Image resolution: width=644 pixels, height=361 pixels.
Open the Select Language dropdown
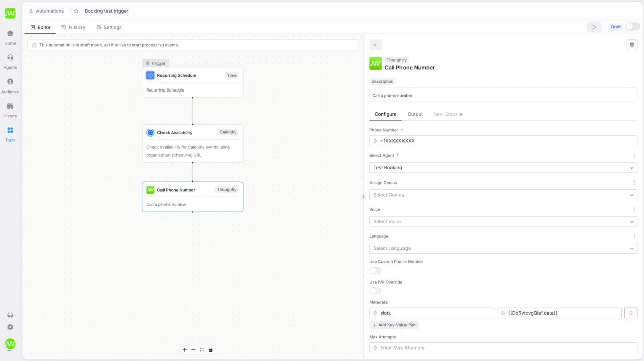503,248
